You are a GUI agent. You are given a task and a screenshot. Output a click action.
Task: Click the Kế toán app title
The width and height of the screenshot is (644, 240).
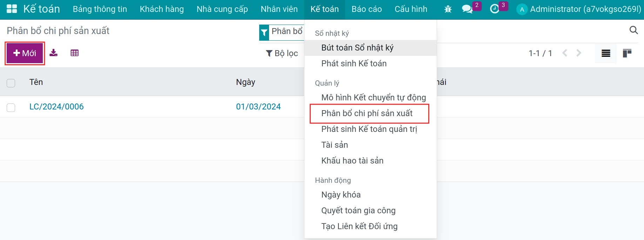[x=42, y=9]
